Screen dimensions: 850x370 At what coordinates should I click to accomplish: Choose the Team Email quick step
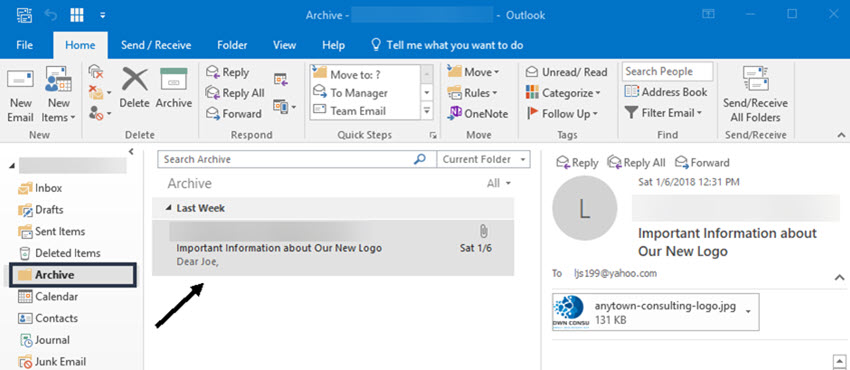365,111
